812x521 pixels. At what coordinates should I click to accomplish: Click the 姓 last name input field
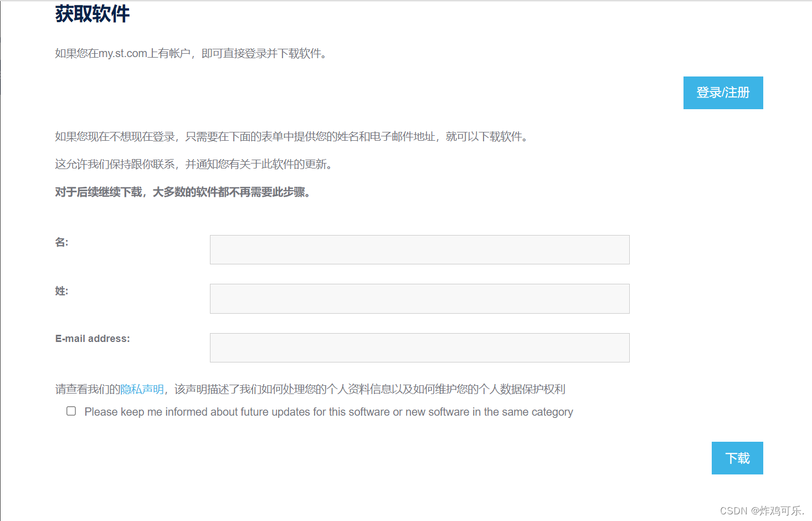tap(419, 298)
